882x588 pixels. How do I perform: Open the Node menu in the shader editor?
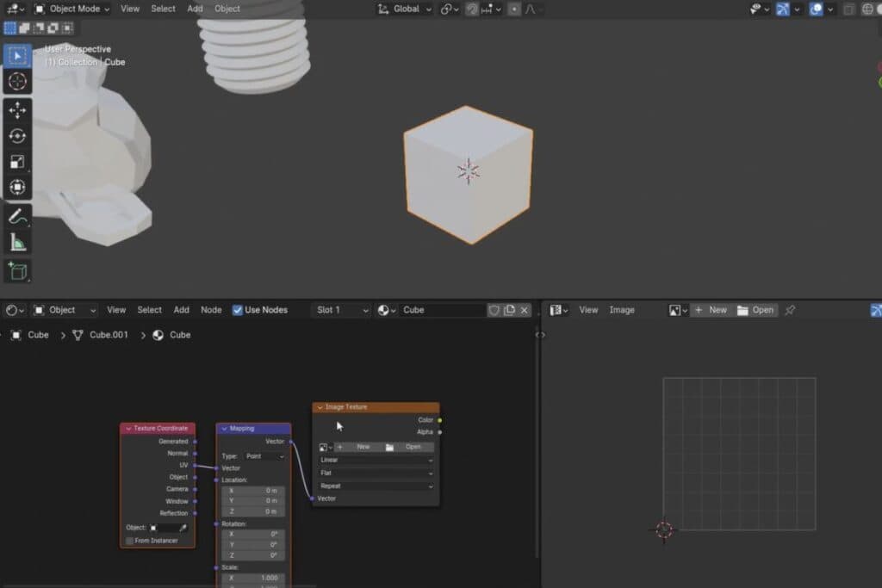(x=211, y=310)
